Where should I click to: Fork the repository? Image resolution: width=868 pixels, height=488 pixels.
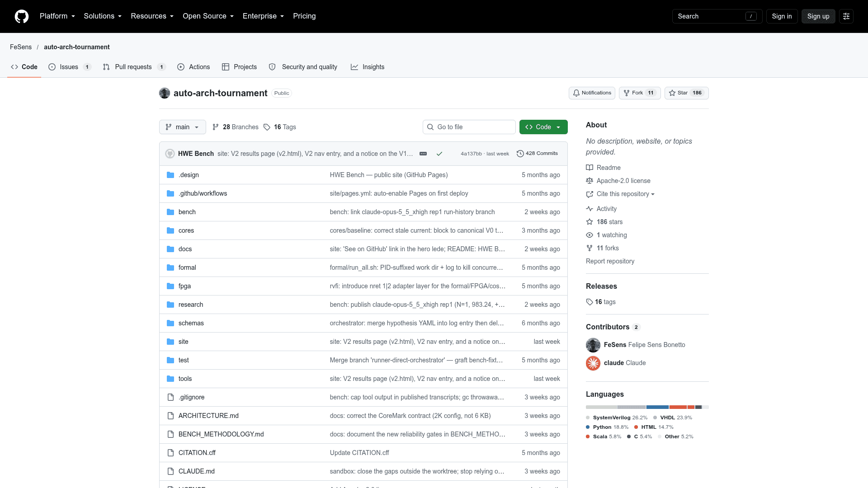click(x=640, y=93)
